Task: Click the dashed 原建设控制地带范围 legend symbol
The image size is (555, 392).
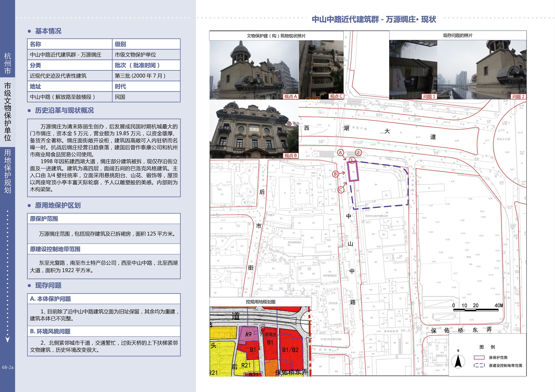Action: point(479,365)
